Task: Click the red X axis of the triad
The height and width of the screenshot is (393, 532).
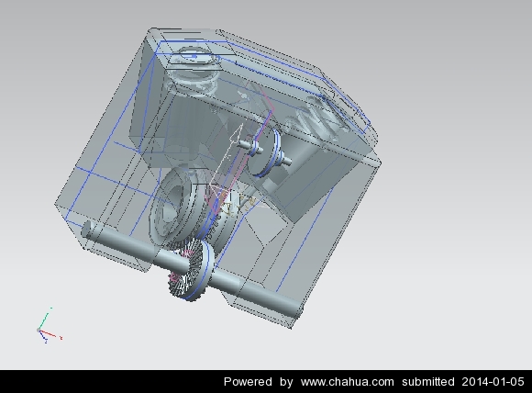Action: pyautogui.click(x=50, y=334)
